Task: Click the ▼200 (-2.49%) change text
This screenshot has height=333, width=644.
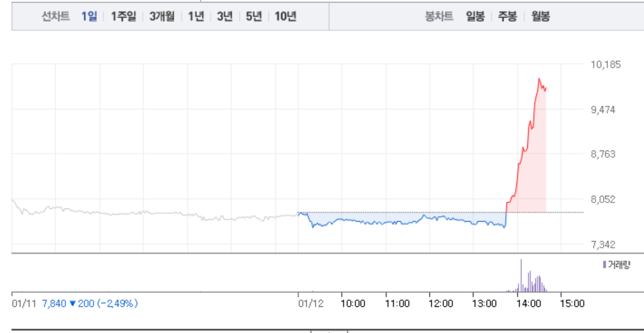Action: [x=104, y=304]
